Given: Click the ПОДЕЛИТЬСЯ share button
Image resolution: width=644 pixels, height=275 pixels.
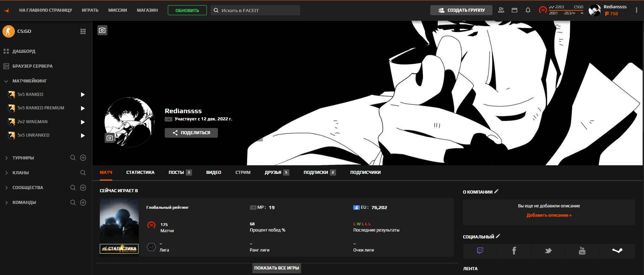Looking at the screenshot, I should coord(191,133).
